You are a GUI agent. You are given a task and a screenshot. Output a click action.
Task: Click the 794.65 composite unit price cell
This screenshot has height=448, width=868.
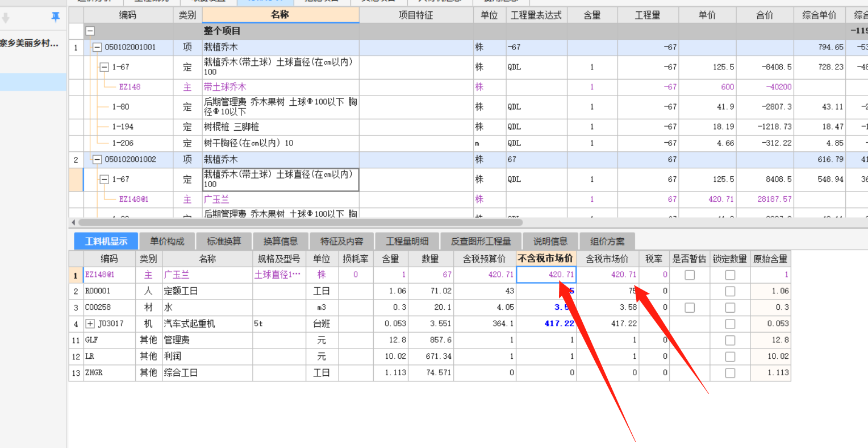(819, 47)
